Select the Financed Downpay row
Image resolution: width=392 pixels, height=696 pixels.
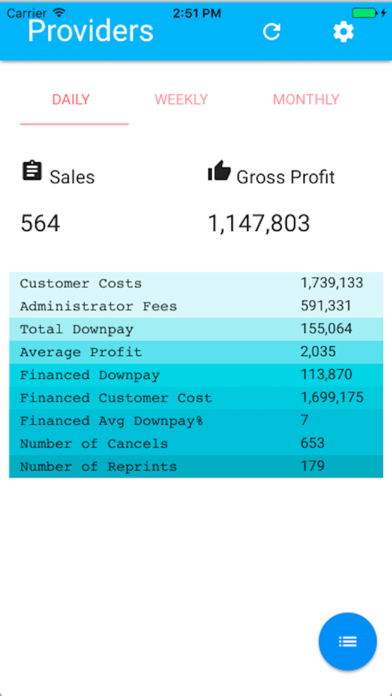pyautogui.click(x=196, y=375)
